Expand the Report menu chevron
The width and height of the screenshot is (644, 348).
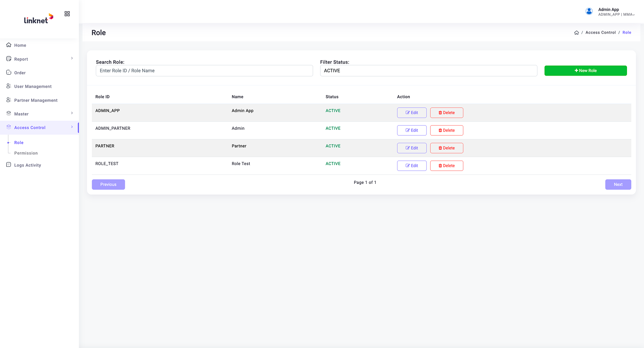point(72,58)
